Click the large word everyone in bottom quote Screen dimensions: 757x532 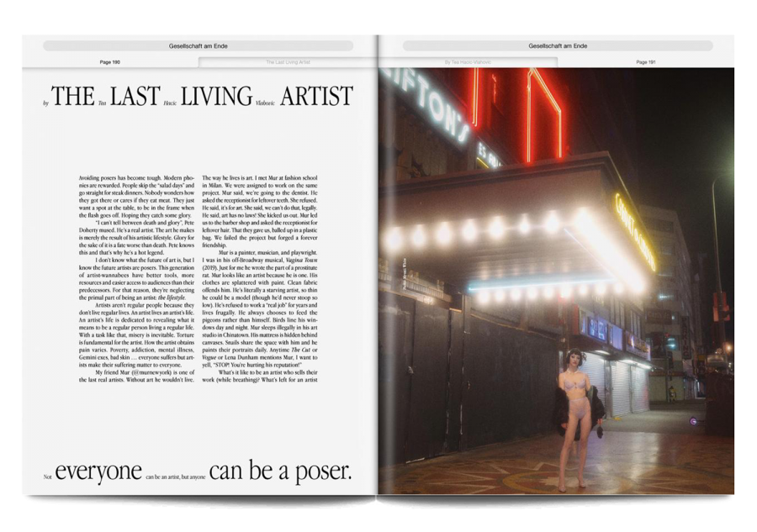pyautogui.click(x=98, y=471)
